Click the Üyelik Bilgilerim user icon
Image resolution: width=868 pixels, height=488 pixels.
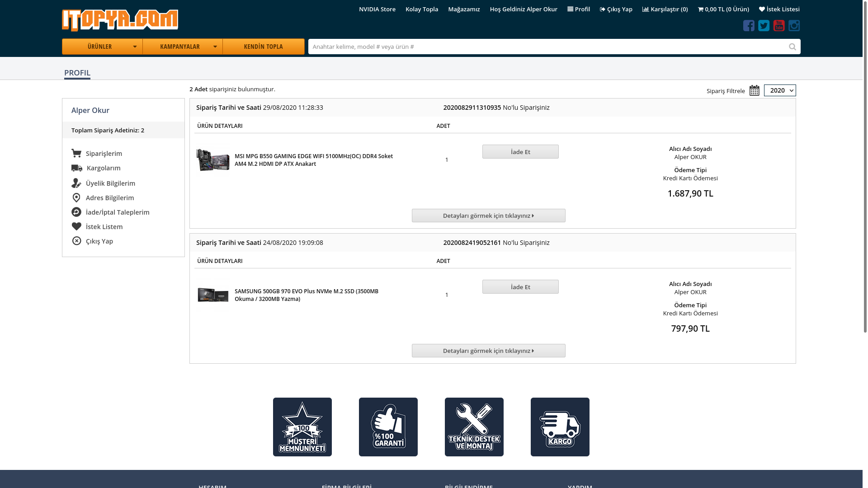pyautogui.click(x=76, y=183)
